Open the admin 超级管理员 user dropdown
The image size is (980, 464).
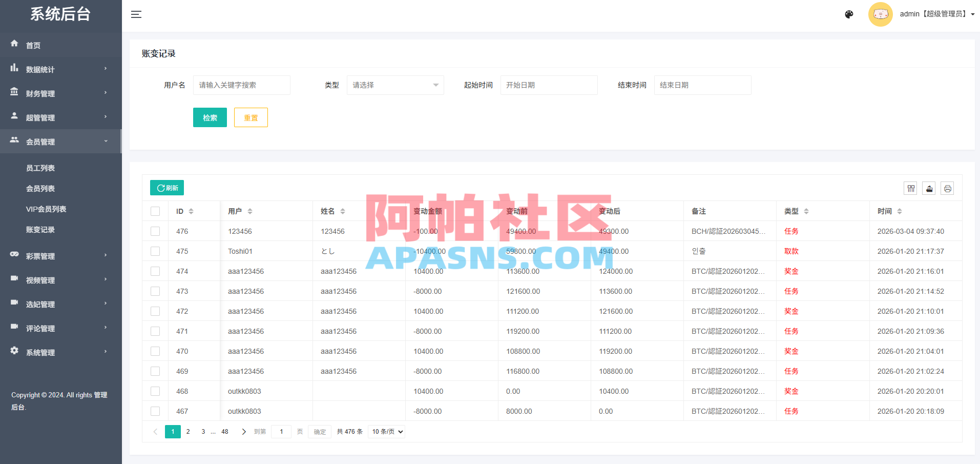coord(937,14)
